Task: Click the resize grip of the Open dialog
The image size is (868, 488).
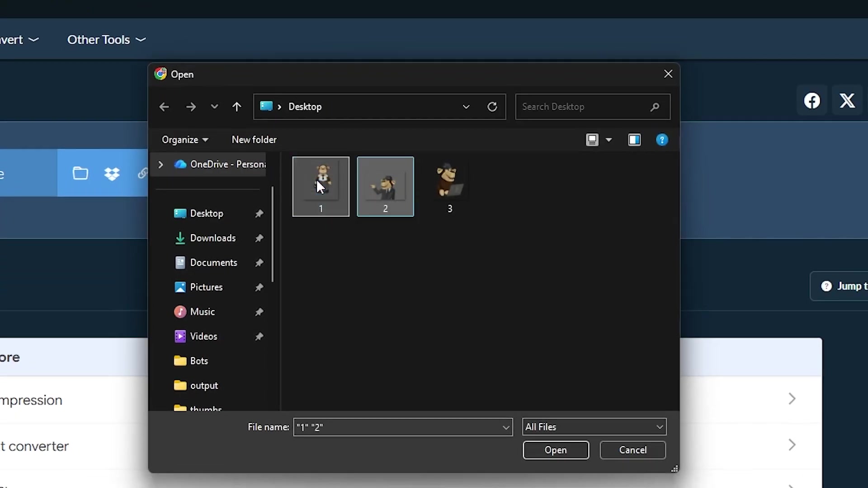Action: [x=674, y=469]
